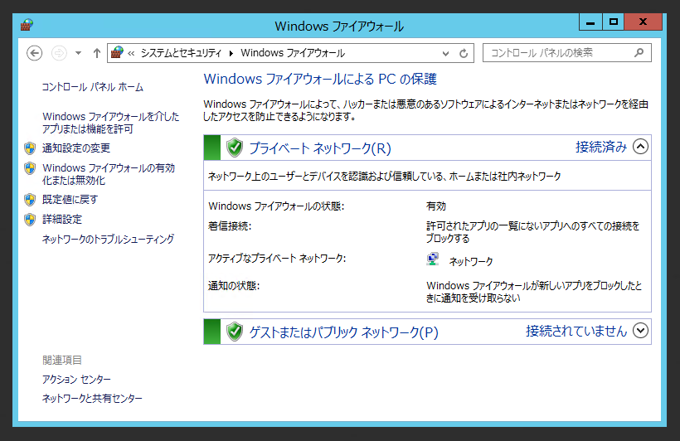Click the アクティブなプライベート ネットワーク: label
The image size is (680, 441).
click(277, 258)
